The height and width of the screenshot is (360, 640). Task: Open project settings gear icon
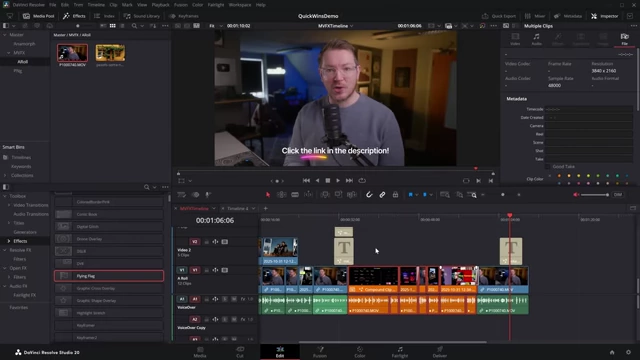pyautogui.click(x=628, y=352)
